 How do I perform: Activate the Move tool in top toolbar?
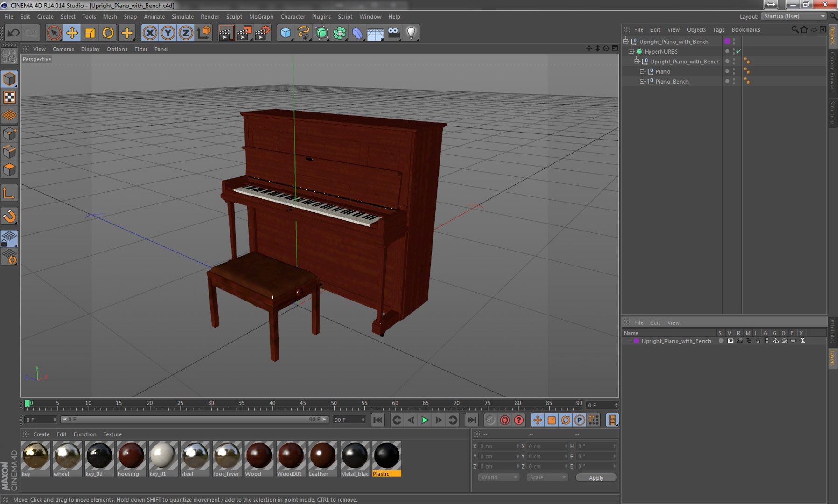(x=72, y=33)
